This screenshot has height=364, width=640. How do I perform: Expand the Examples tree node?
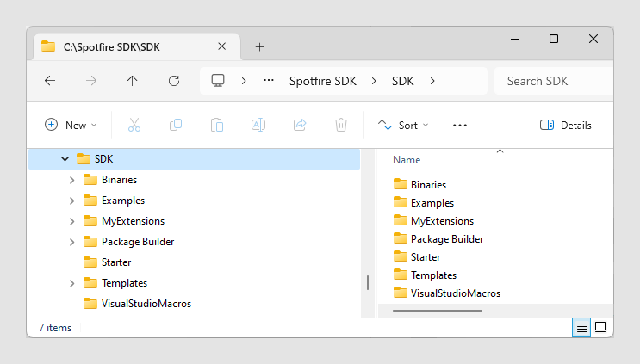pos(71,201)
